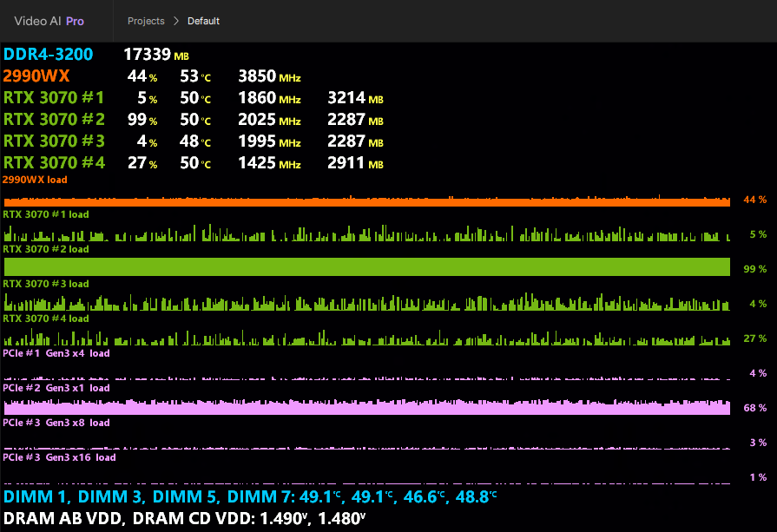This screenshot has width=777, height=532.
Task: Click the RTX 3070 #1 load graph
Action: click(x=365, y=234)
